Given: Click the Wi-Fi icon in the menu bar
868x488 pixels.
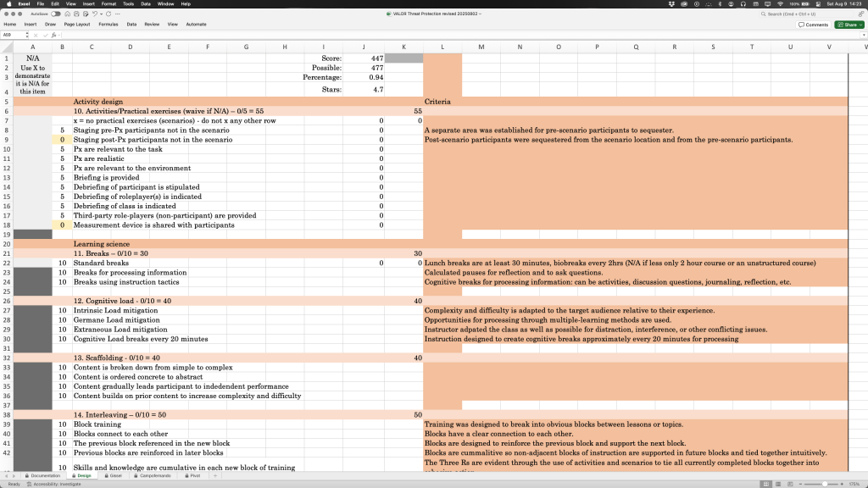Looking at the screenshot, I should pyautogui.click(x=780, y=4).
